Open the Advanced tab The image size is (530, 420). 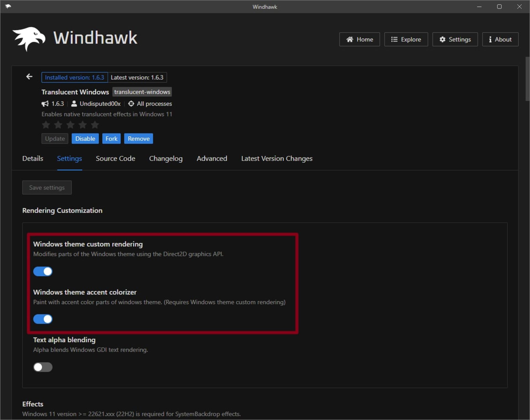pyautogui.click(x=212, y=159)
